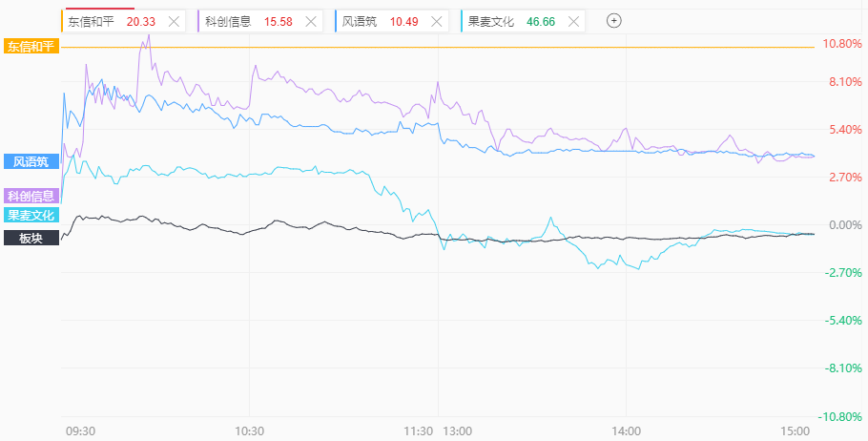This screenshot has width=868, height=441.
Task: Click the purple 科创信息 line label
Action: click(31, 196)
